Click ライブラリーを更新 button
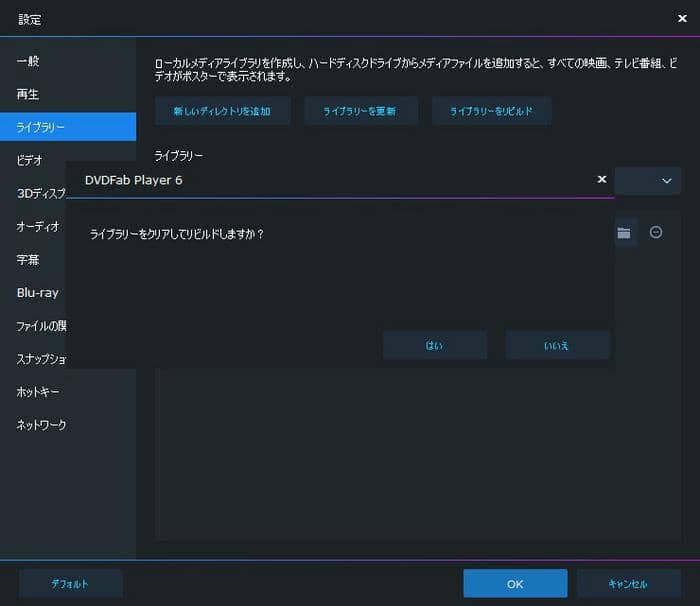This screenshot has height=606, width=700. [x=360, y=111]
